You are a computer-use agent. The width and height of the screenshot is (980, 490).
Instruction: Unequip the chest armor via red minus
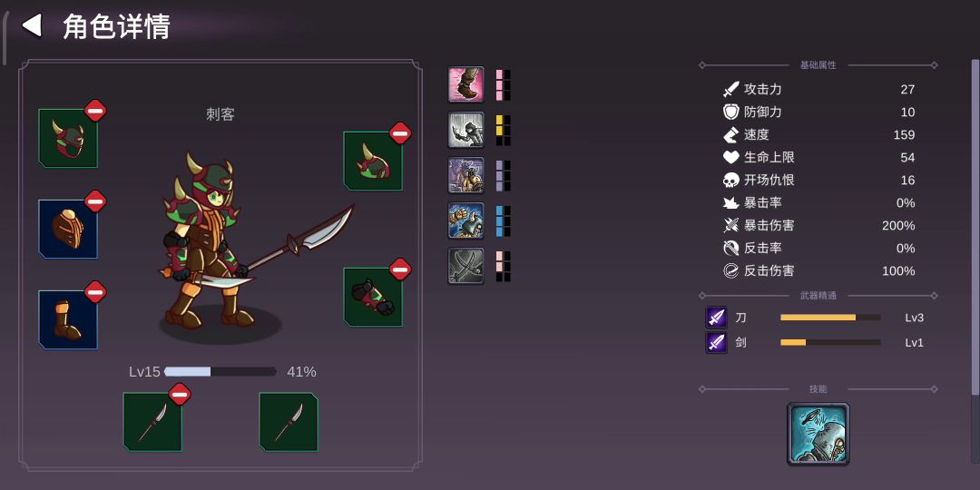click(95, 201)
